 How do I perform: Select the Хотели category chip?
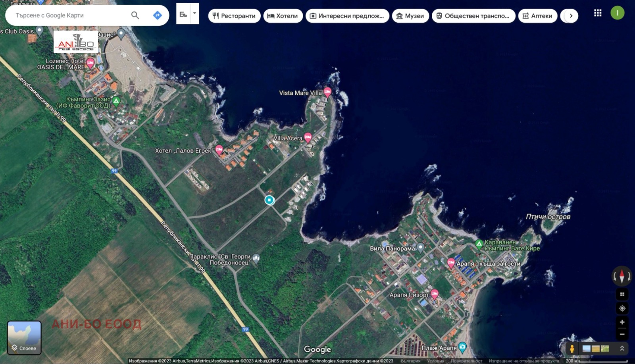tap(283, 16)
